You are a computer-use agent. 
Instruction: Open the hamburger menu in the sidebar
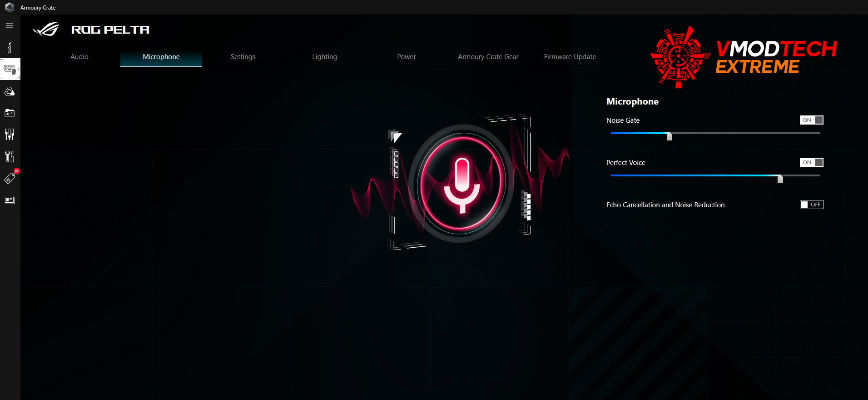(x=10, y=25)
